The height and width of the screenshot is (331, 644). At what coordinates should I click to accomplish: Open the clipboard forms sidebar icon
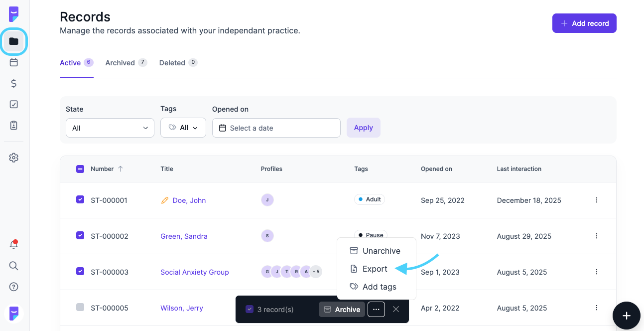[14, 125]
